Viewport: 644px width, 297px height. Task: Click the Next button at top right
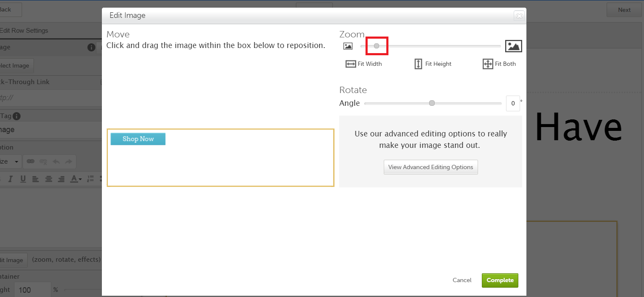point(624,10)
